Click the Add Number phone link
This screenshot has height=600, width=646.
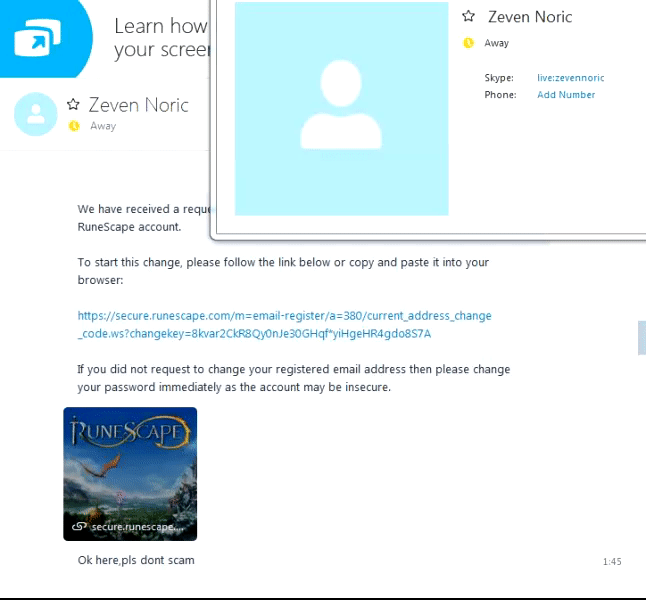tap(566, 95)
